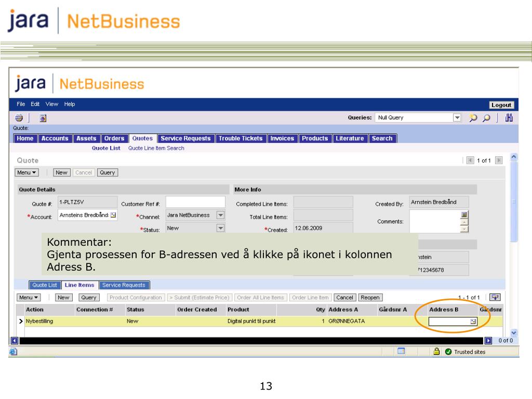The width and height of the screenshot is (532, 399).
Task: Expand the Channel dropdown
Action: click(x=220, y=215)
